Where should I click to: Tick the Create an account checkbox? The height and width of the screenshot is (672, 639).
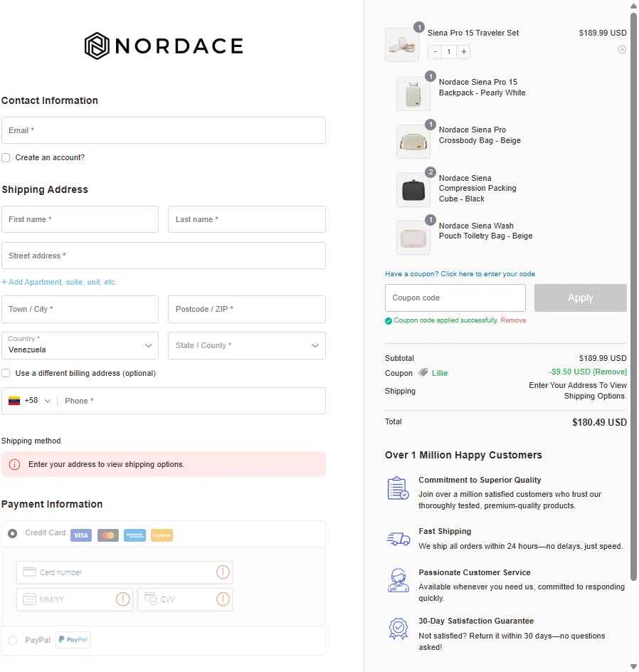pyautogui.click(x=6, y=157)
